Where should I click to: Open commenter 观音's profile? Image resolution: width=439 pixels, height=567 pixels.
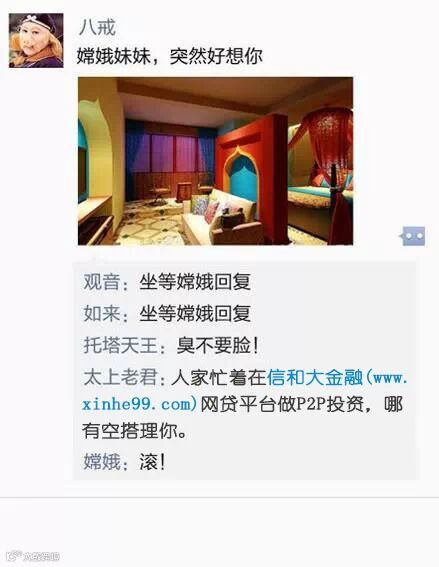[101, 282]
